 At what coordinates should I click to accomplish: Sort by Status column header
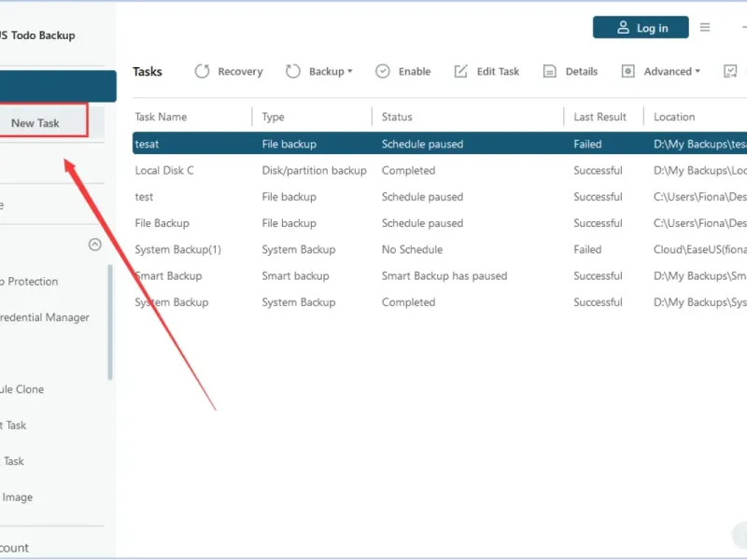tap(397, 117)
